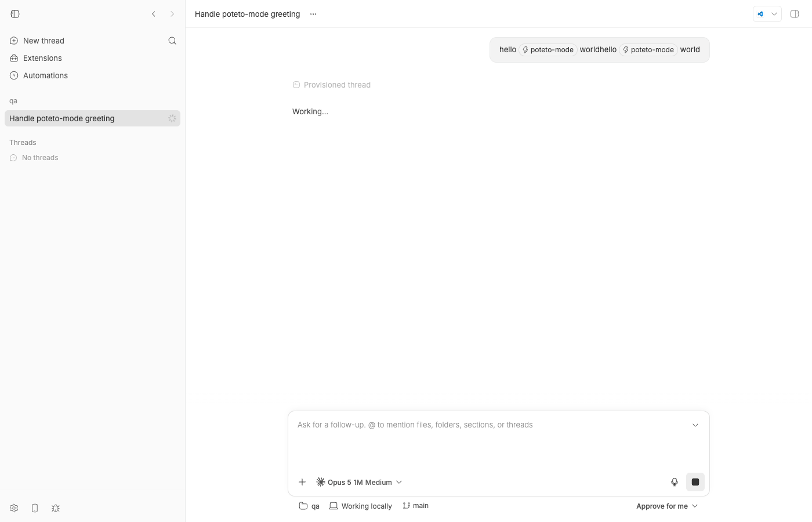The height and width of the screenshot is (522, 812).
Task: Go back with the left arrow
Action: [x=154, y=14]
